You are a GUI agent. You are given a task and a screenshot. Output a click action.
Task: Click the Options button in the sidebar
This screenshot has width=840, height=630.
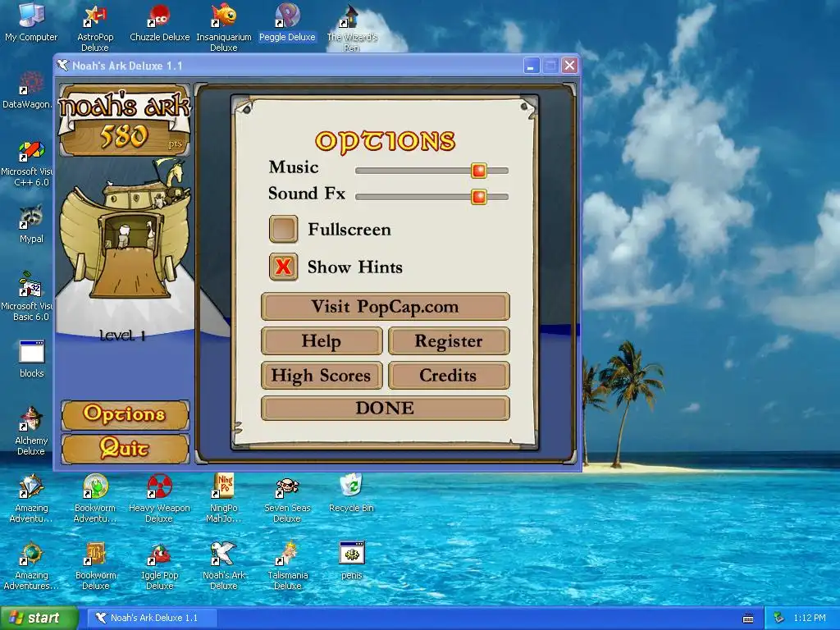coord(125,414)
